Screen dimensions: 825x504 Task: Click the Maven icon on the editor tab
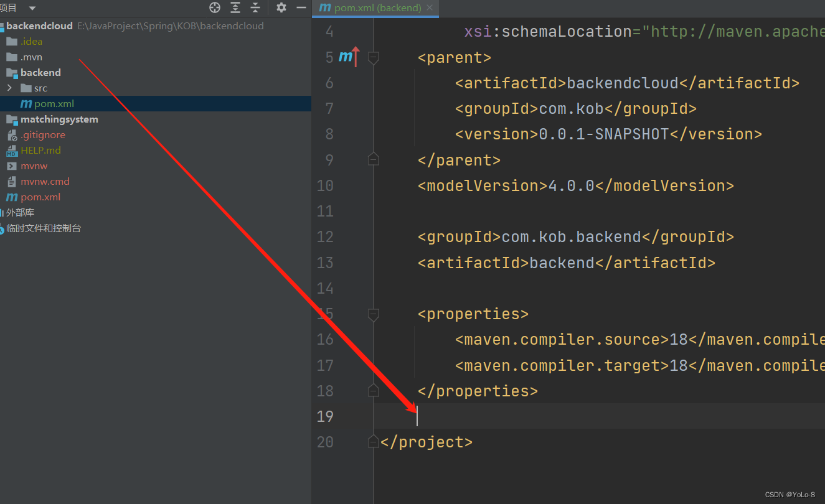point(324,8)
